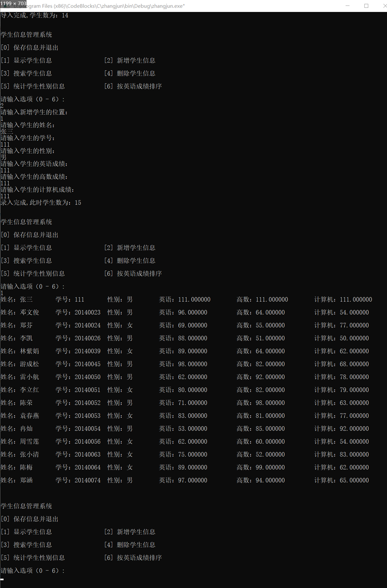Click 英语 score 96.000000 in 邓文俊's row
Viewport: 387px width, 588px height.
(193, 313)
